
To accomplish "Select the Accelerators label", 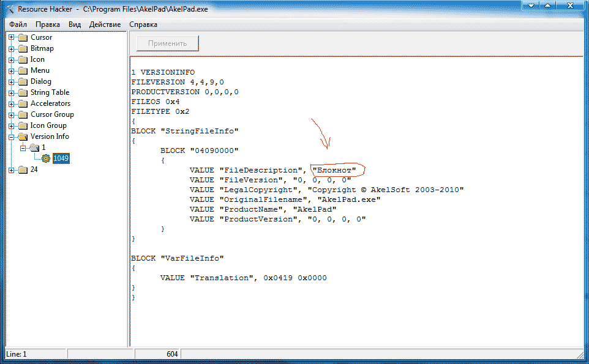I will coord(50,103).
